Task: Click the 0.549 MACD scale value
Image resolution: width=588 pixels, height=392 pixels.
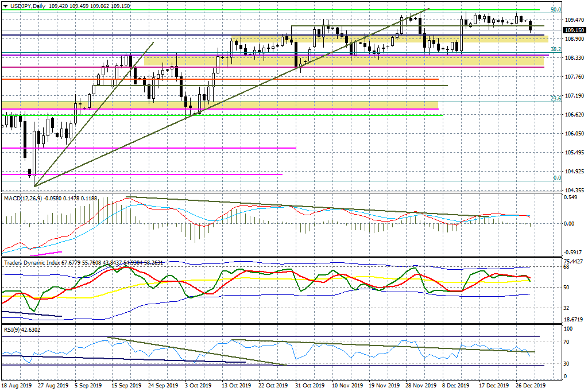Action: click(x=570, y=198)
